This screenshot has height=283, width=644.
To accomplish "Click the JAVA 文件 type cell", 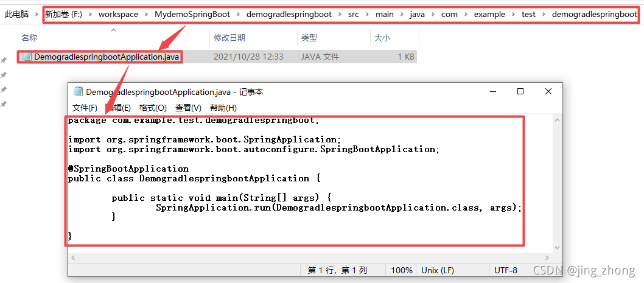I will [x=320, y=57].
